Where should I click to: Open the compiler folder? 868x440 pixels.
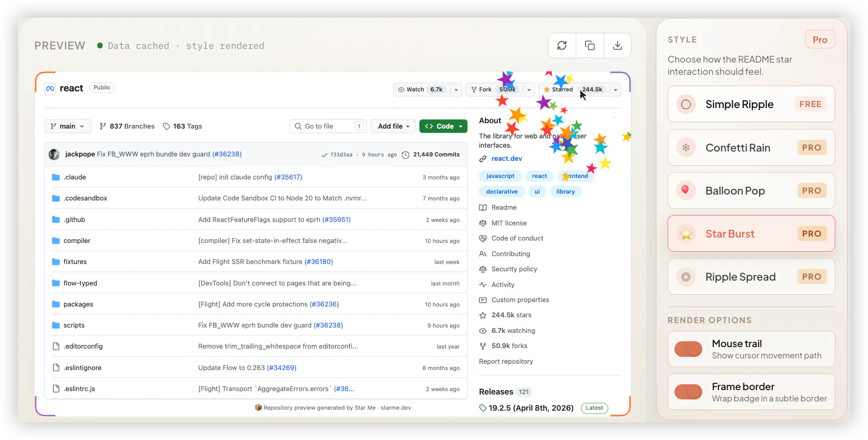point(77,241)
